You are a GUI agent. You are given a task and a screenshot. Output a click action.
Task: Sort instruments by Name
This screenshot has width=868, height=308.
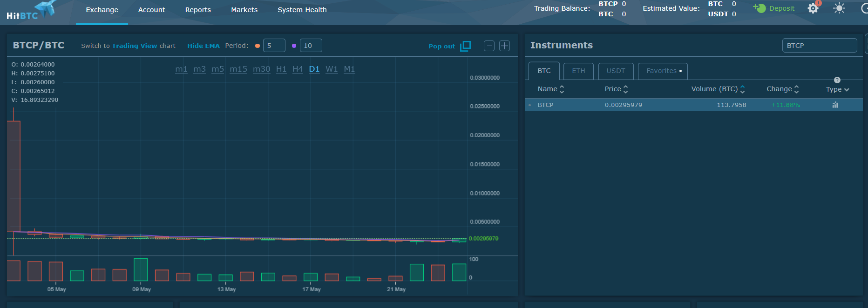(551, 89)
